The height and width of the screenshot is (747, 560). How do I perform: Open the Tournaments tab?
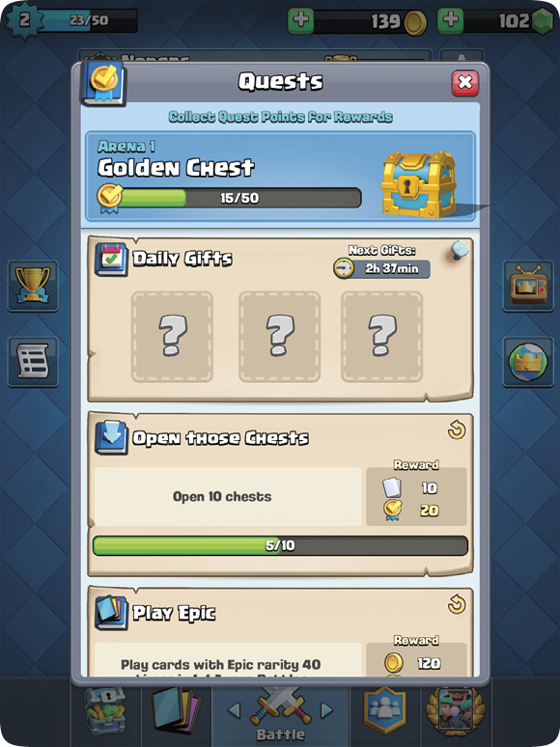tap(455, 711)
